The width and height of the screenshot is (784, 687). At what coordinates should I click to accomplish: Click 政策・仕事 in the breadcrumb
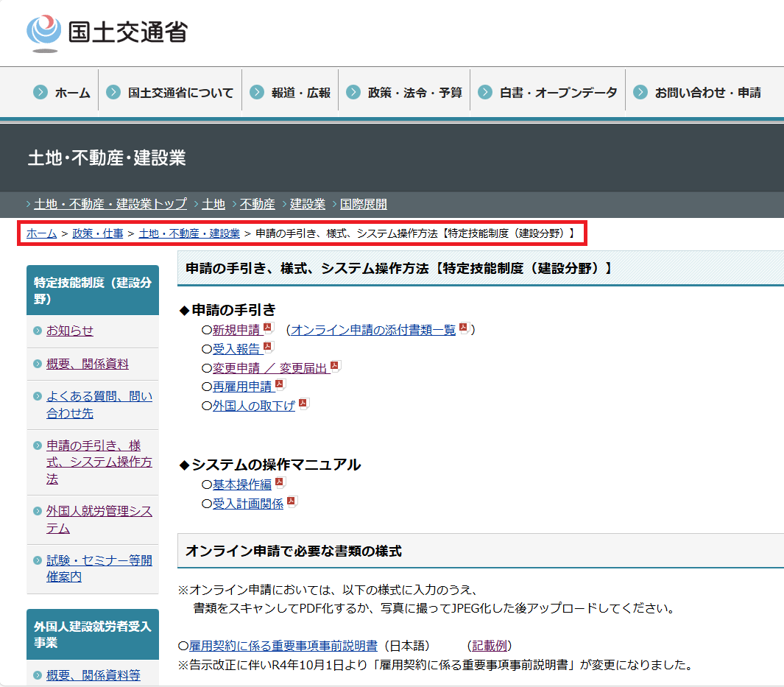97,233
